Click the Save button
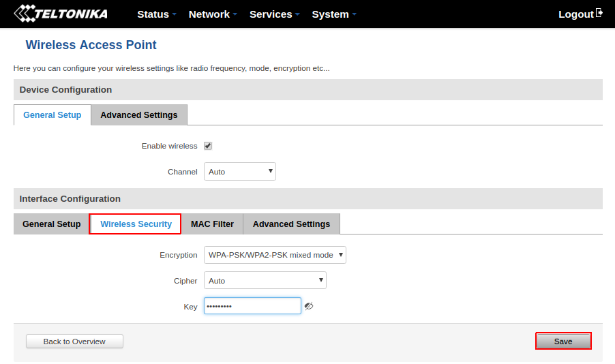 click(563, 341)
